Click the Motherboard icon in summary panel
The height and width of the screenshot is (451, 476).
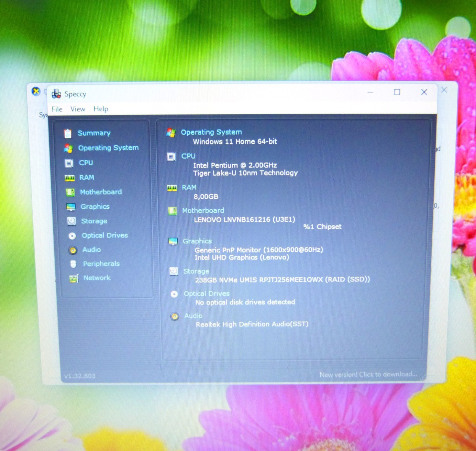coord(172,211)
